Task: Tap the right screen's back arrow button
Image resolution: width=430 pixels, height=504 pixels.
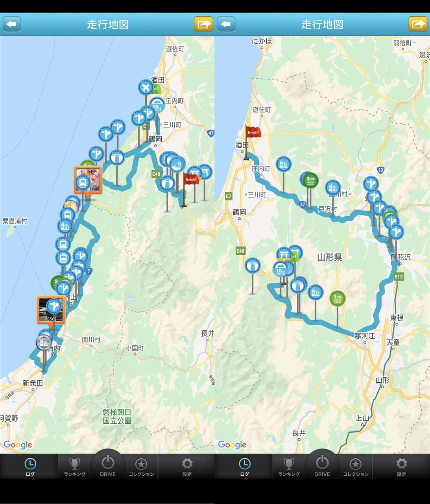Action: coord(226,24)
